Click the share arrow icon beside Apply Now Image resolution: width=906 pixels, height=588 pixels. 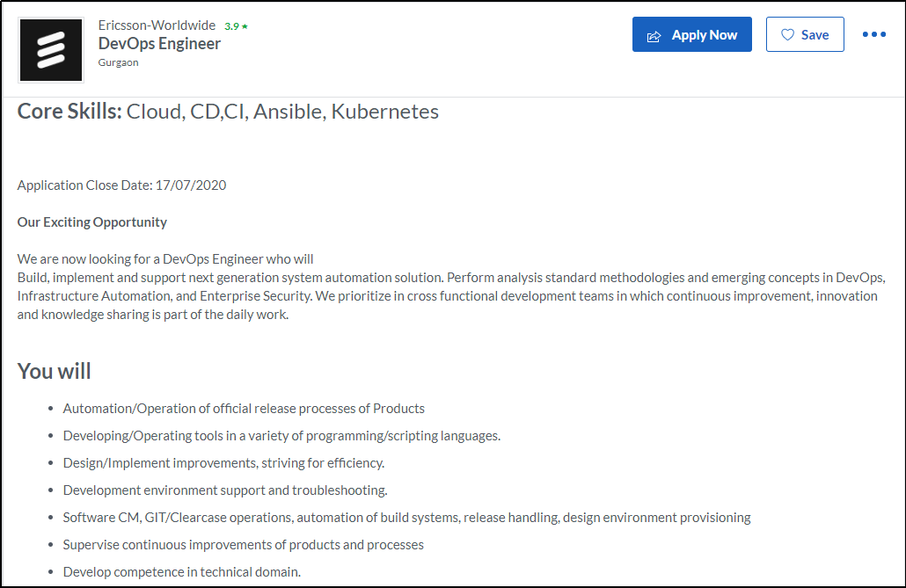pyautogui.click(x=654, y=36)
